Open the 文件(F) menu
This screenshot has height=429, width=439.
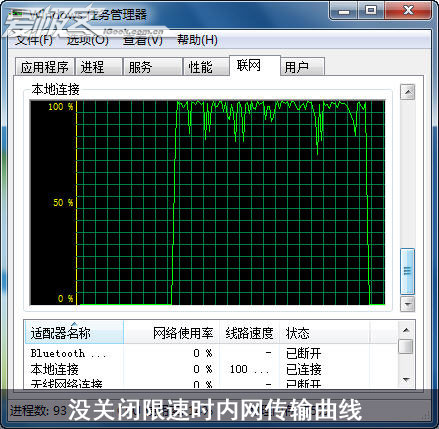(x=34, y=40)
